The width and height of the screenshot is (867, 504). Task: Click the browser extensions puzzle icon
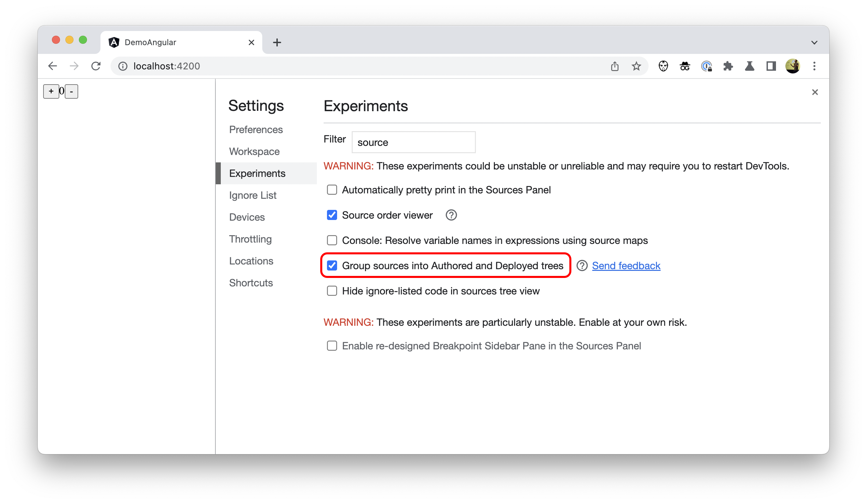pos(728,66)
